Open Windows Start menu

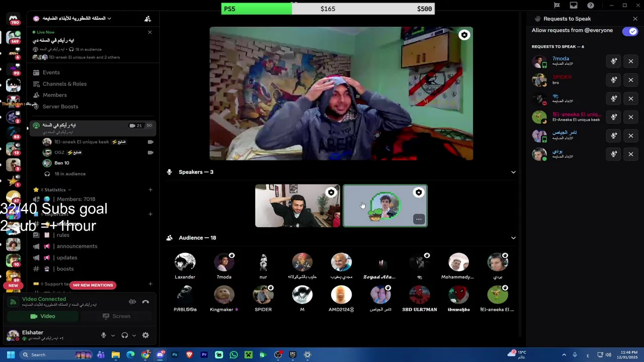pyautogui.click(x=11, y=355)
